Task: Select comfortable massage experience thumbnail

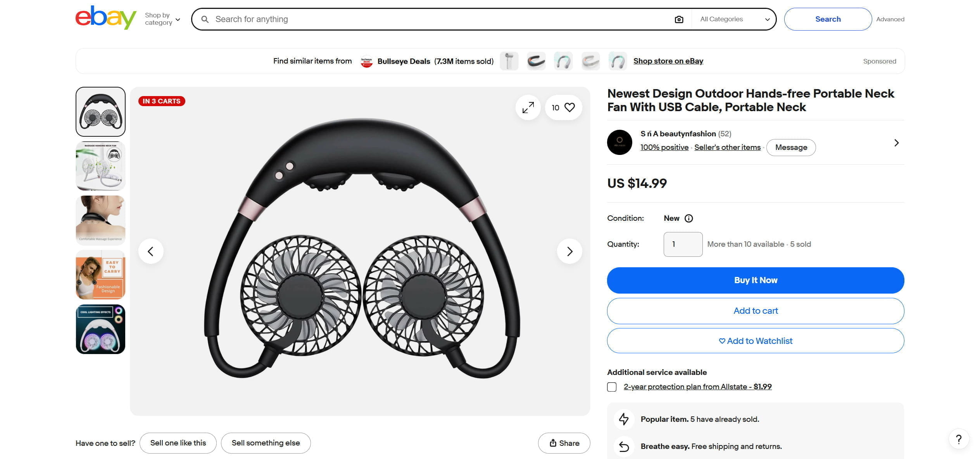Action: click(100, 220)
